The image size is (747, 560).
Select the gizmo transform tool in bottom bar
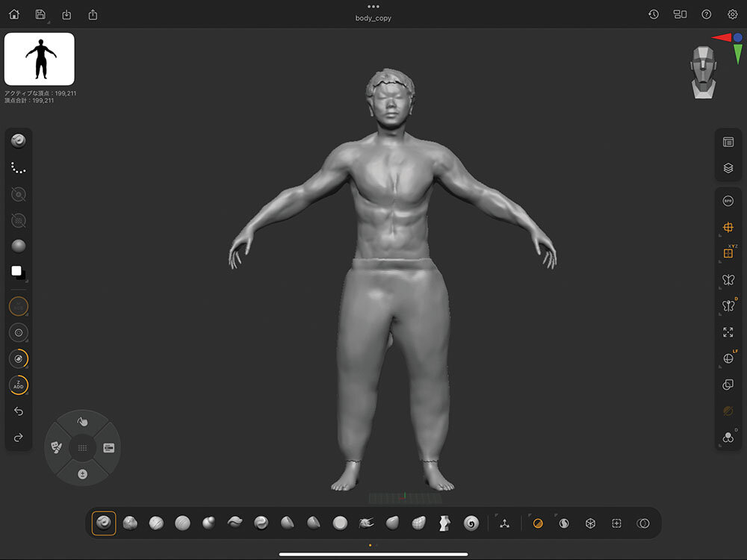(x=504, y=523)
